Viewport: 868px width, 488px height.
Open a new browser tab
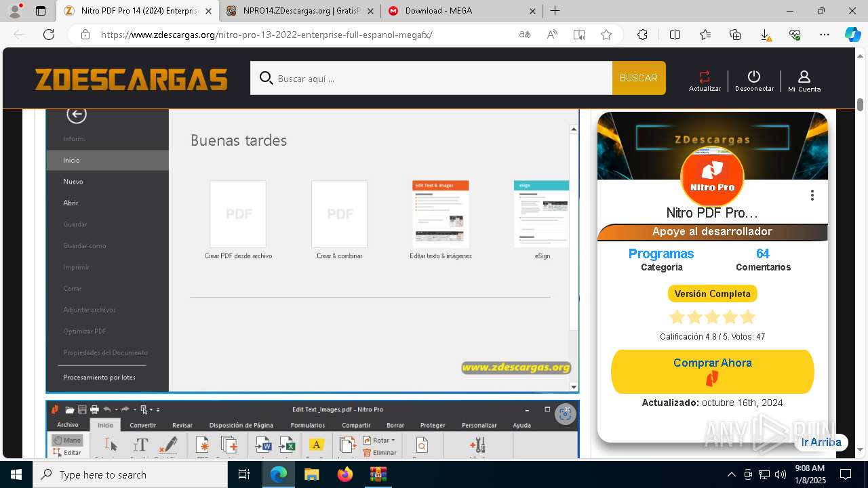click(x=555, y=11)
